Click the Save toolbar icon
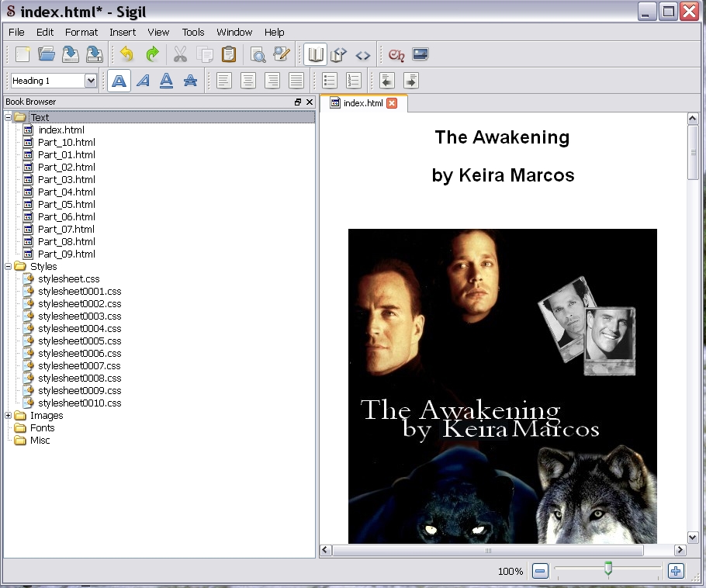The height and width of the screenshot is (588, 706). click(71, 54)
